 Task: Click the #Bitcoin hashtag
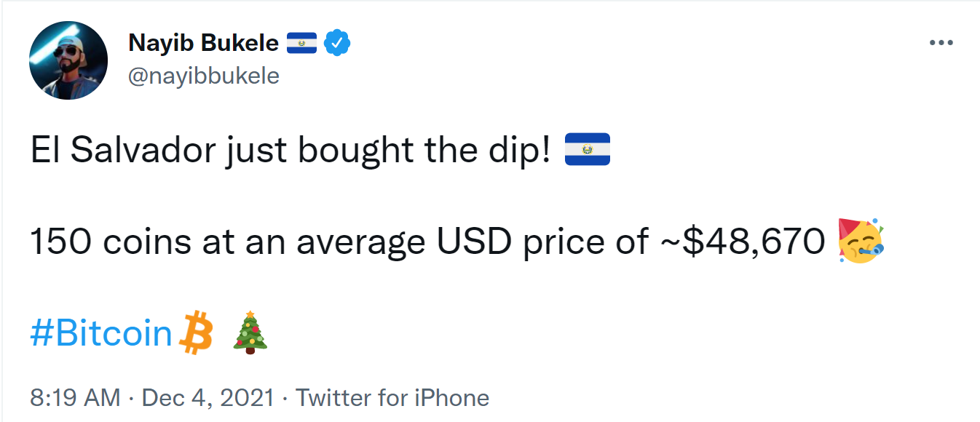pos(101,334)
